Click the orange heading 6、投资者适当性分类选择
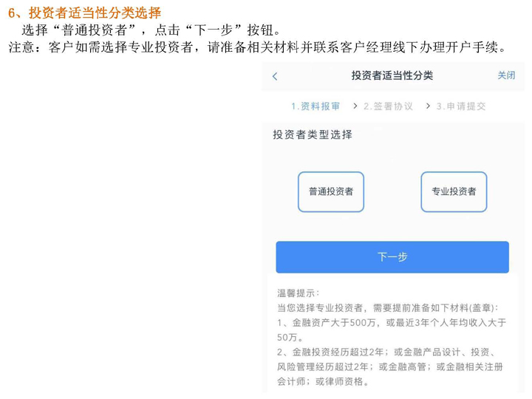The image size is (532, 399). pyautogui.click(x=83, y=13)
